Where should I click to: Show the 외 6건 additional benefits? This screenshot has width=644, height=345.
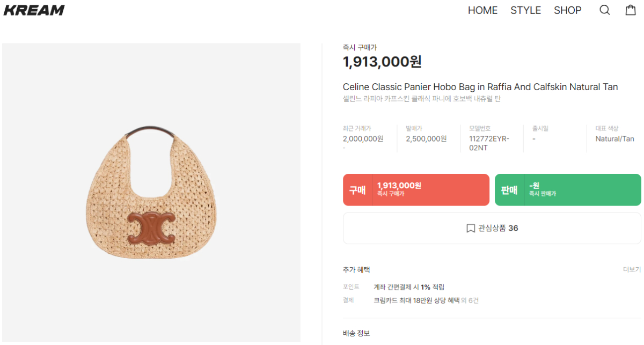(x=470, y=300)
